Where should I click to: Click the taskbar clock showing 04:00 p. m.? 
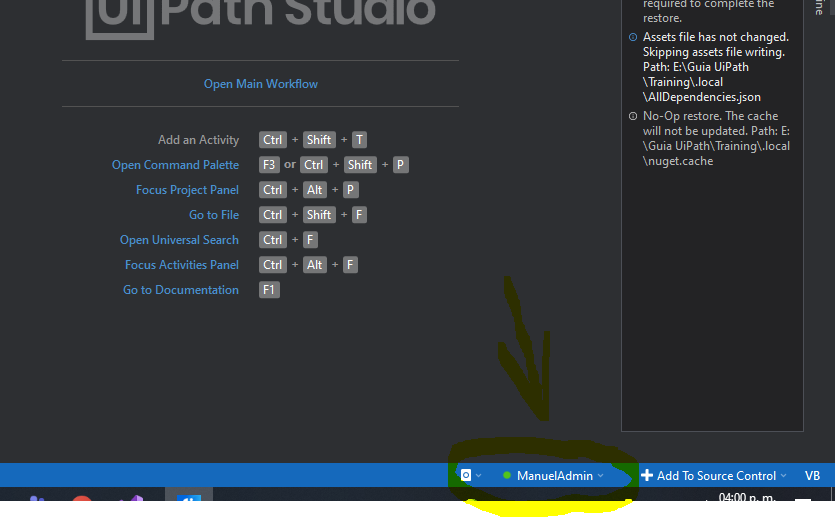747,497
